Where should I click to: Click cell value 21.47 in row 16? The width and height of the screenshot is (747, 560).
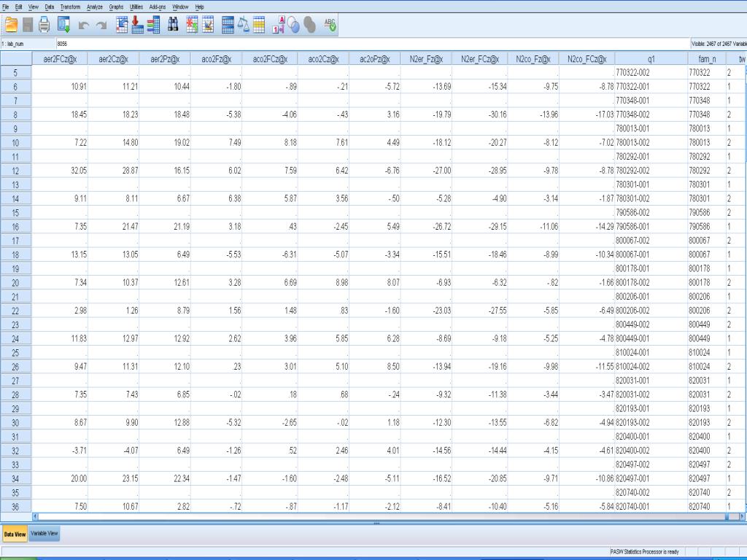click(x=113, y=227)
